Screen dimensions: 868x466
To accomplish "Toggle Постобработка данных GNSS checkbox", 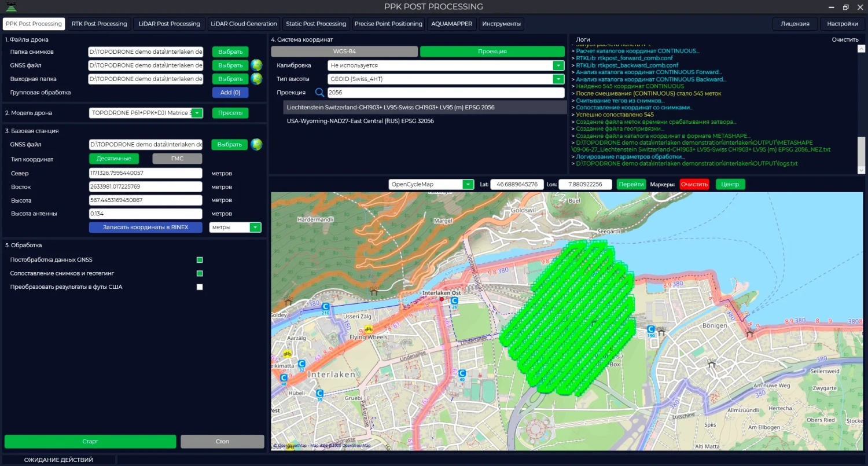I will click(x=200, y=260).
